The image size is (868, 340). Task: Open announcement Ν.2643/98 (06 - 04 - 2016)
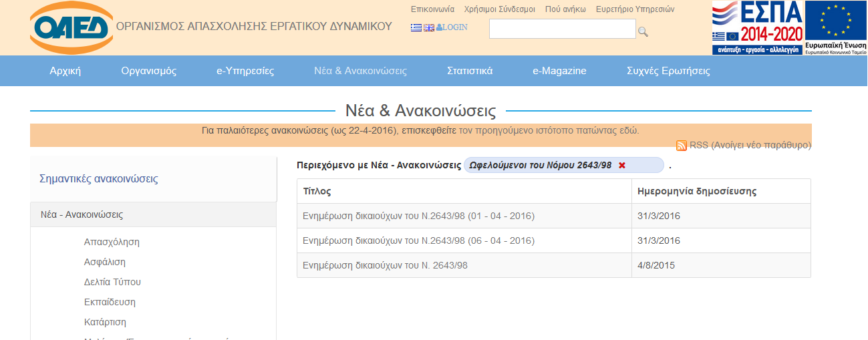pyautogui.click(x=418, y=240)
